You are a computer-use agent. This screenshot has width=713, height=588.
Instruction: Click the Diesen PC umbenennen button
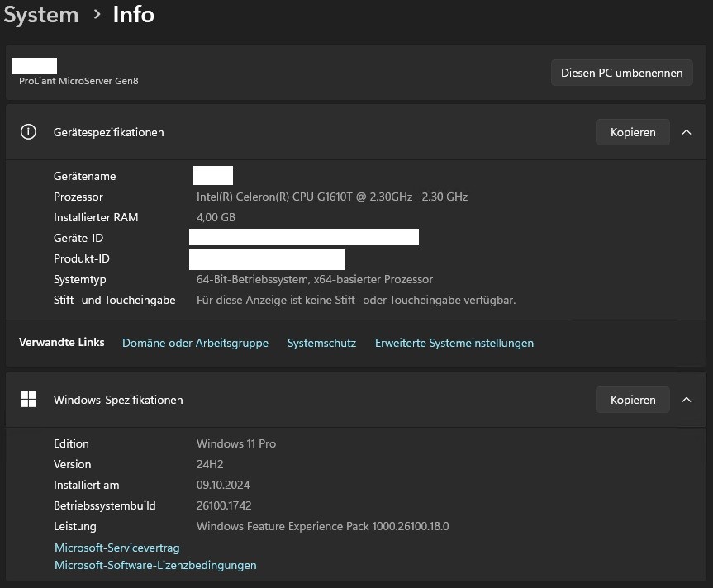point(621,73)
